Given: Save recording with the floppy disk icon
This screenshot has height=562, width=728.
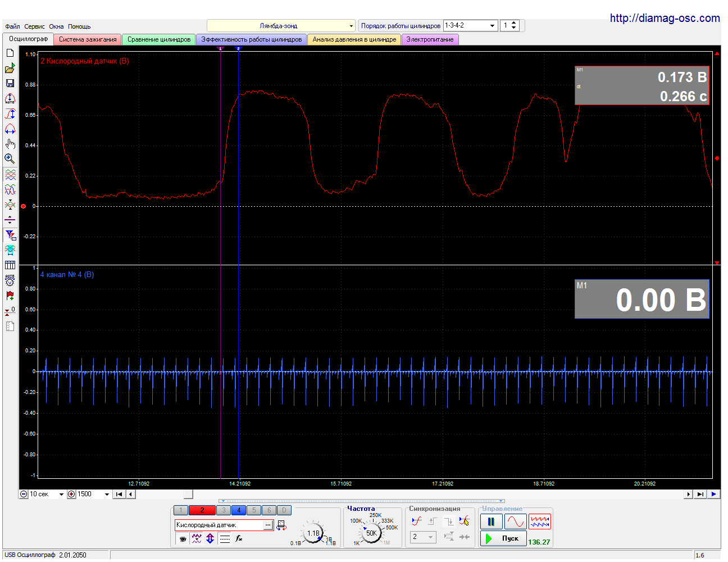Looking at the screenshot, I should [x=10, y=83].
